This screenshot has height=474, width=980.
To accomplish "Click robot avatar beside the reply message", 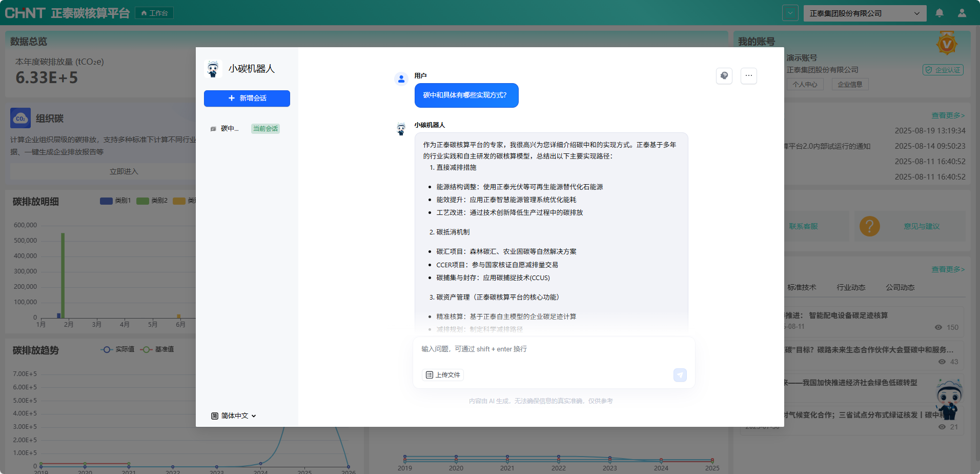I will (401, 129).
